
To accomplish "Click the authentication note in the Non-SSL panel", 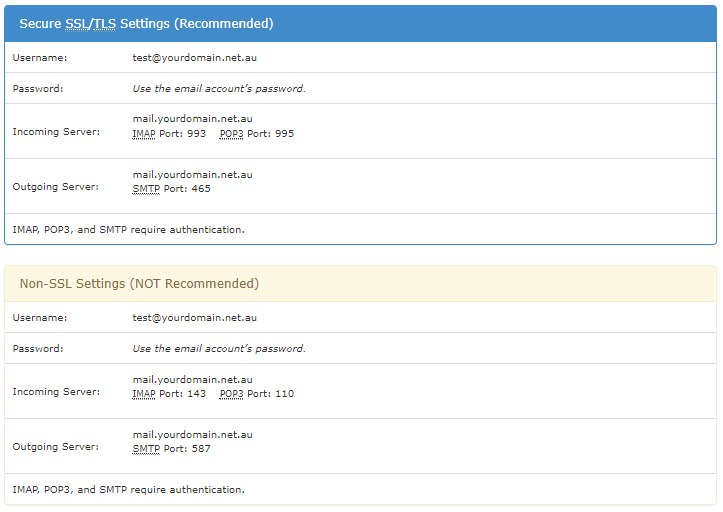I will click(x=128, y=490).
